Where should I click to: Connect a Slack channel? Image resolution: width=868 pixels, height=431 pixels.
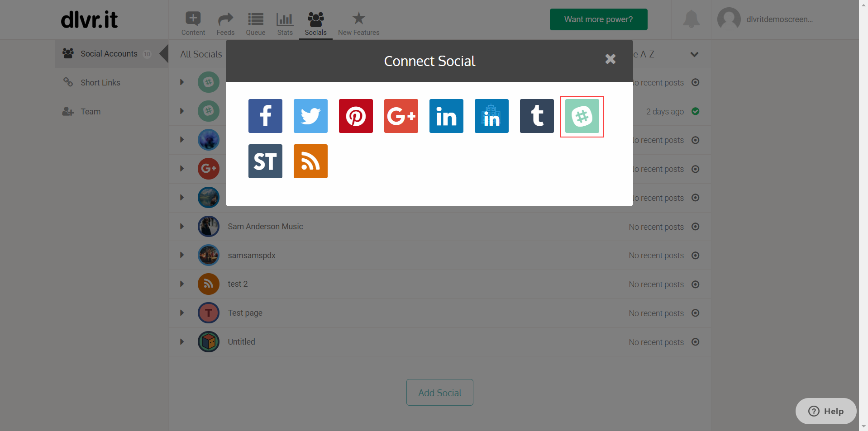coord(582,116)
